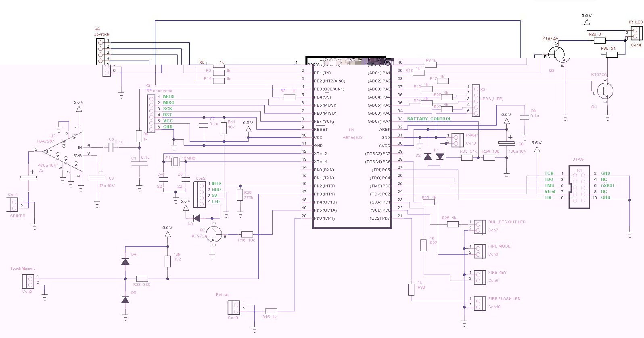644x338 pixels.
Task: Click resistor R15 1k symbol
Action: [x=271, y=311]
